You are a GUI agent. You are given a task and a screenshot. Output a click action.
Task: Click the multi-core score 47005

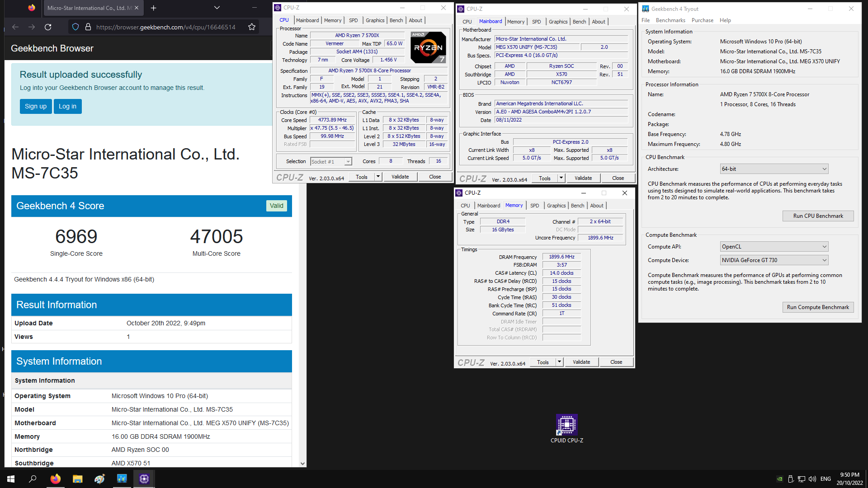click(217, 236)
